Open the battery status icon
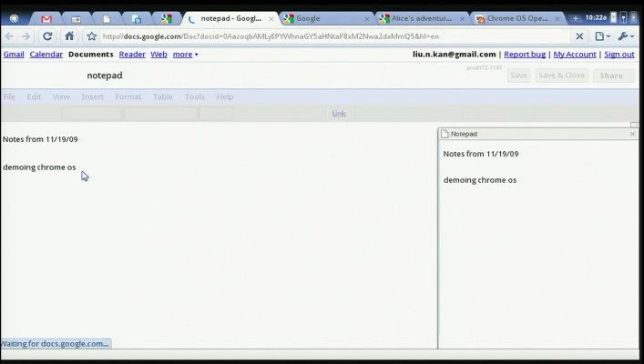The image size is (644, 364). coord(613,17)
